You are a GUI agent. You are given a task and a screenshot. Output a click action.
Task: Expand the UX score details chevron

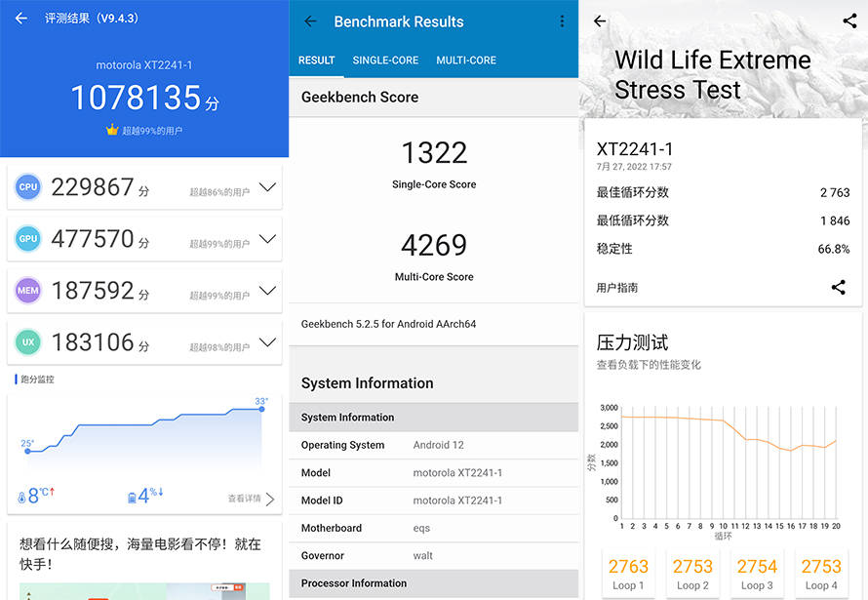coord(267,342)
